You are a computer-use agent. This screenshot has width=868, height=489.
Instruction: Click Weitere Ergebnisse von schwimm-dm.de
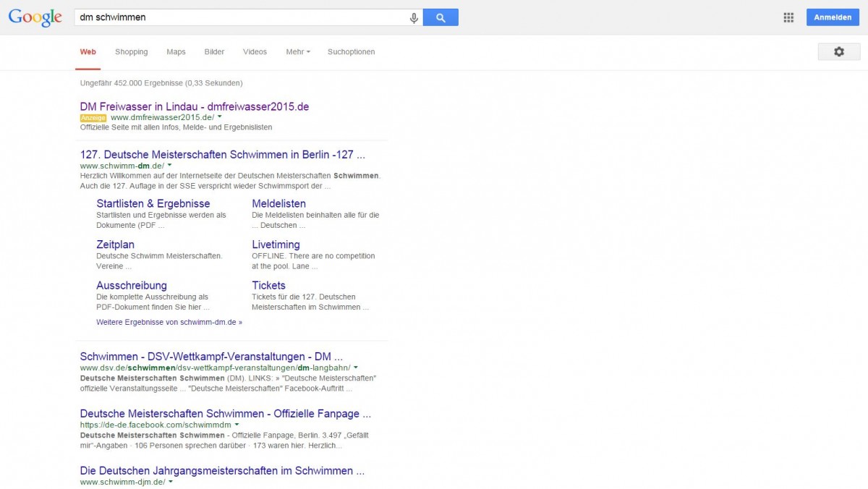pyautogui.click(x=169, y=322)
